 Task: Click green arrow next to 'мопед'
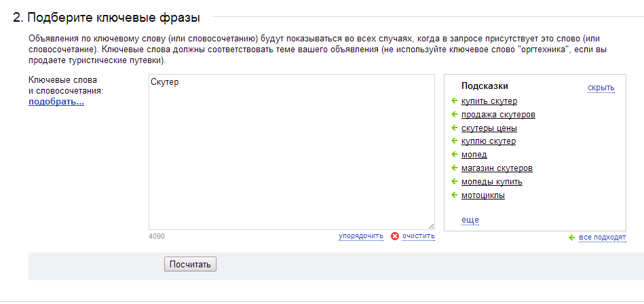pos(454,155)
